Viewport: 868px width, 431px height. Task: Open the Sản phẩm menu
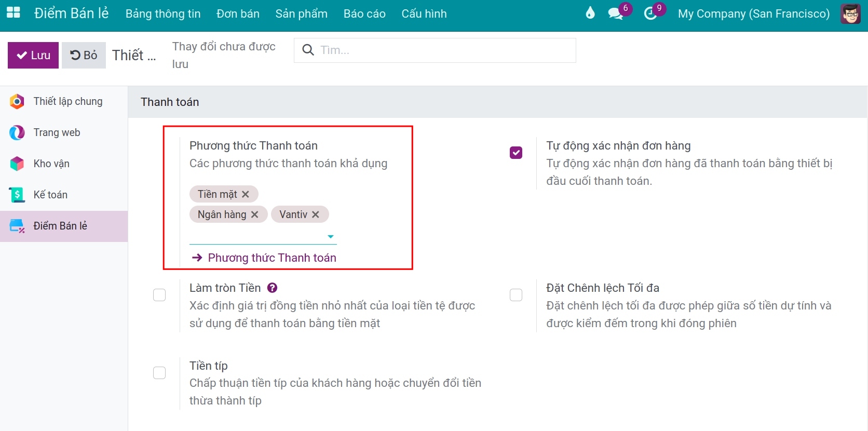pos(302,14)
